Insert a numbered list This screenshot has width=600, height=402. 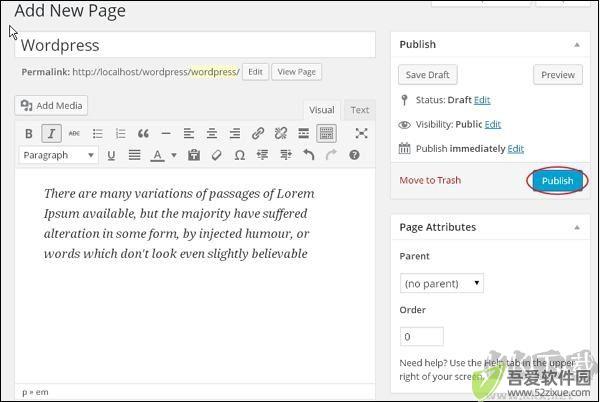[121, 133]
